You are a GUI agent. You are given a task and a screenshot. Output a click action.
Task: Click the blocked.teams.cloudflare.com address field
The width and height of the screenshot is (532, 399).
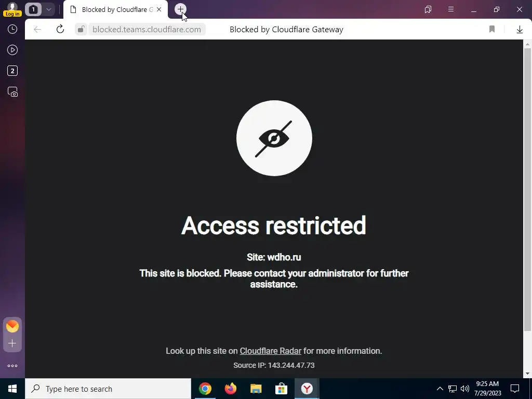click(x=147, y=30)
